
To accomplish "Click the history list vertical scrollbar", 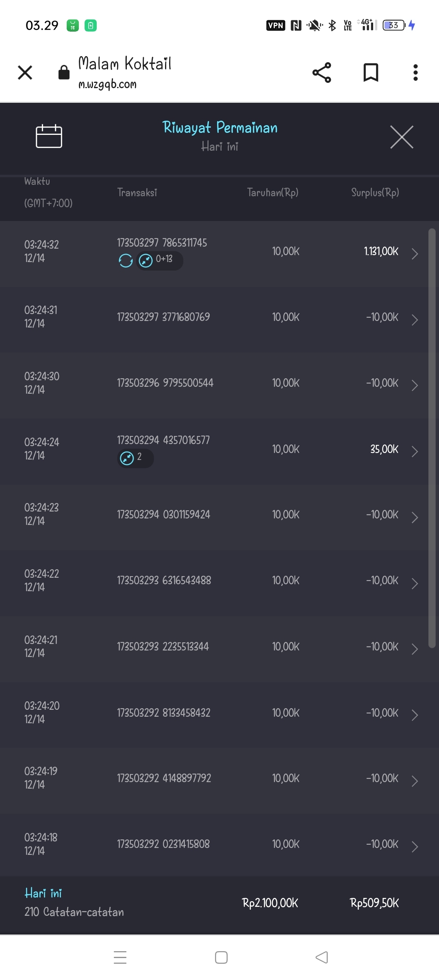I will (432, 438).
